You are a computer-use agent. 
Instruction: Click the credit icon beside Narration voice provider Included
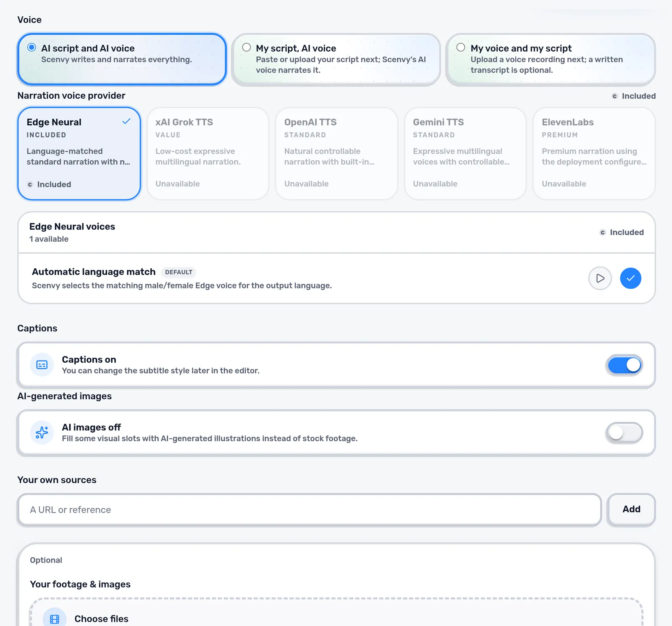pyautogui.click(x=614, y=96)
